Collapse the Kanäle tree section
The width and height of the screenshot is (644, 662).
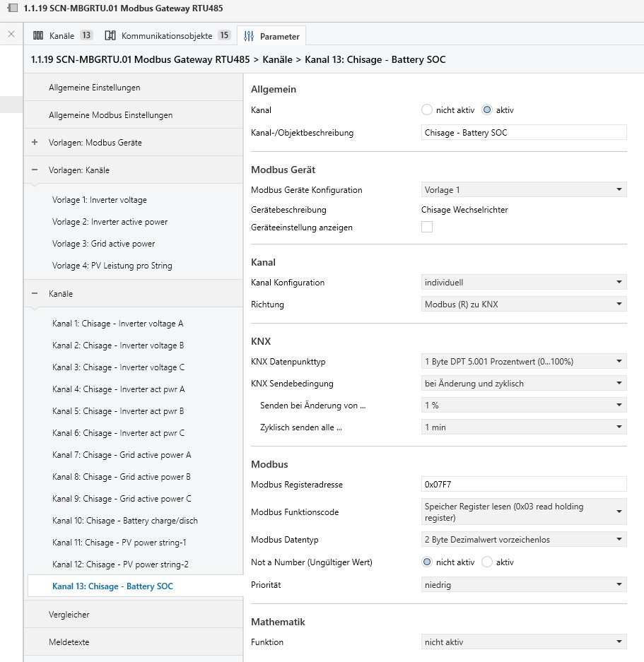(x=35, y=293)
